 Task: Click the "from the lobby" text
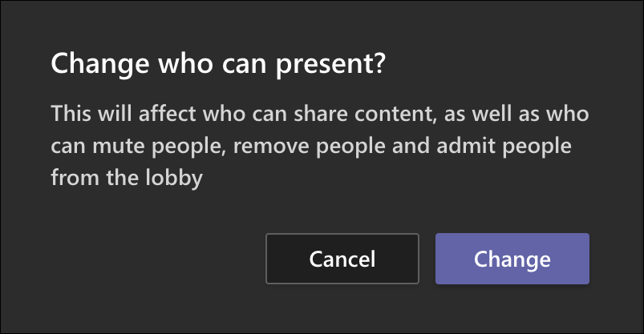(126, 178)
